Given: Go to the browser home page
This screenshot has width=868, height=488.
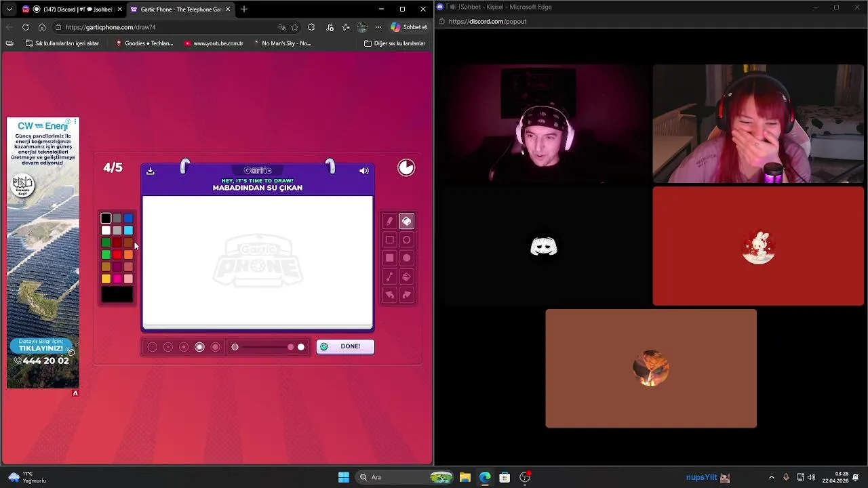Looking at the screenshot, I should [x=42, y=27].
